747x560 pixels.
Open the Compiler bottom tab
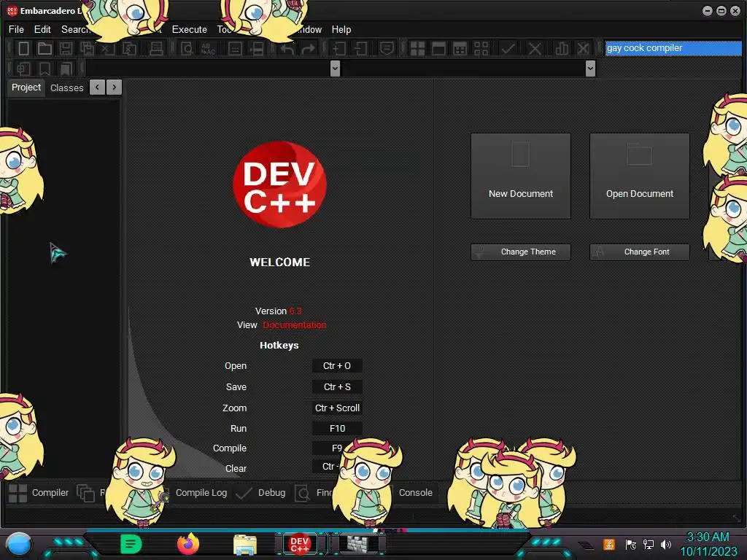pyautogui.click(x=39, y=493)
